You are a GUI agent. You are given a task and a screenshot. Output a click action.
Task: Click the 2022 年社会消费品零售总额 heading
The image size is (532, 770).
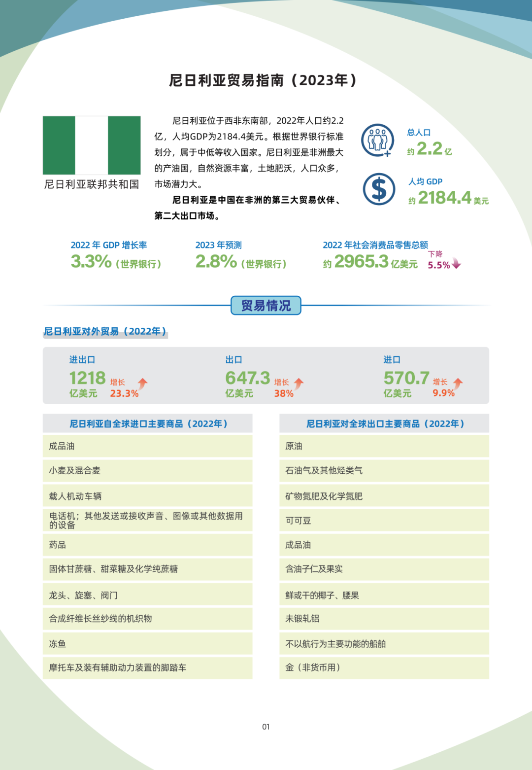coord(375,245)
